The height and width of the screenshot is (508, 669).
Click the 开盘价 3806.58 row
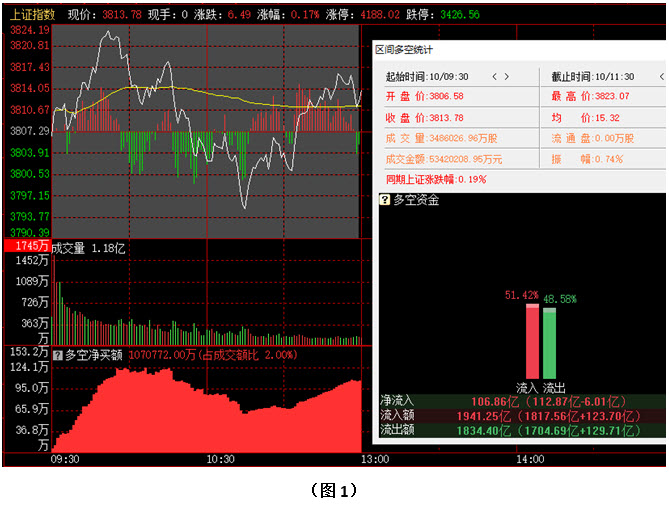tap(425, 96)
